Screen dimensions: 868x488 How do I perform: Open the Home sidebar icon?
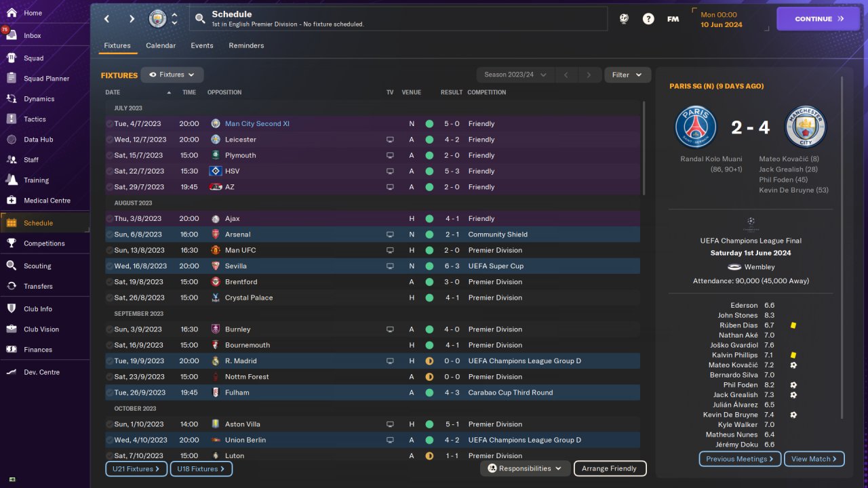pyautogui.click(x=12, y=13)
